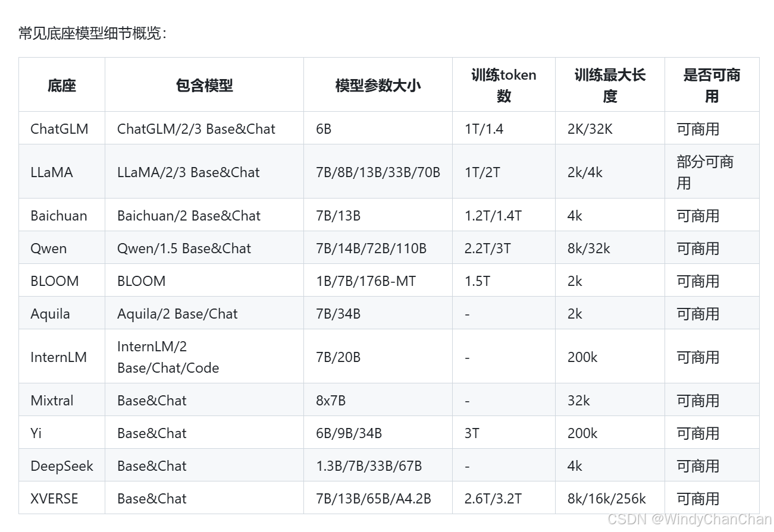Click the parameter size '6B' in ChatGLM row

tap(324, 129)
